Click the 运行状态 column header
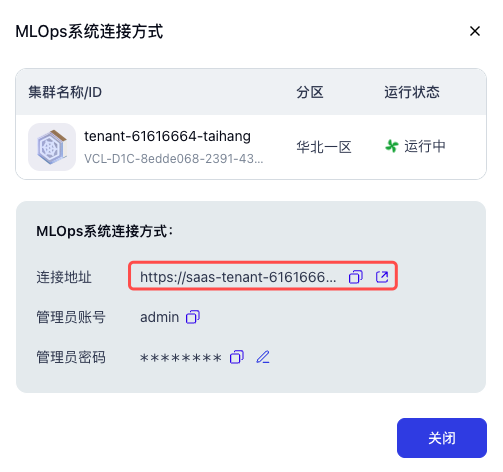The height and width of the screenshot is (472, 503). (x=412, y=92)
